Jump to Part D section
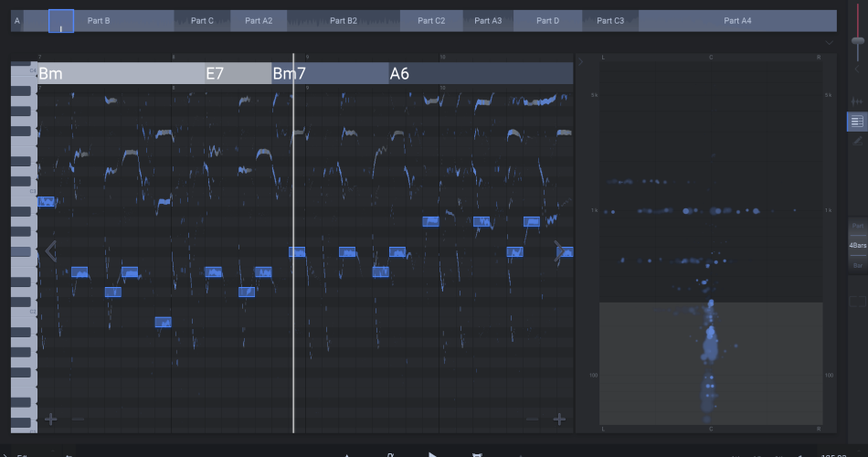Viewport: 868px width, 457px height. (547, 20)
